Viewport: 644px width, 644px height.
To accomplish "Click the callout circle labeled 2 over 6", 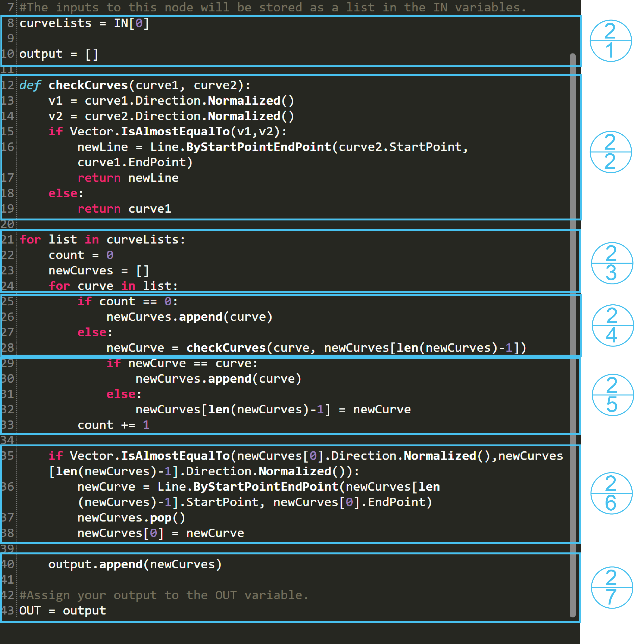I will (x=611, y=493).
